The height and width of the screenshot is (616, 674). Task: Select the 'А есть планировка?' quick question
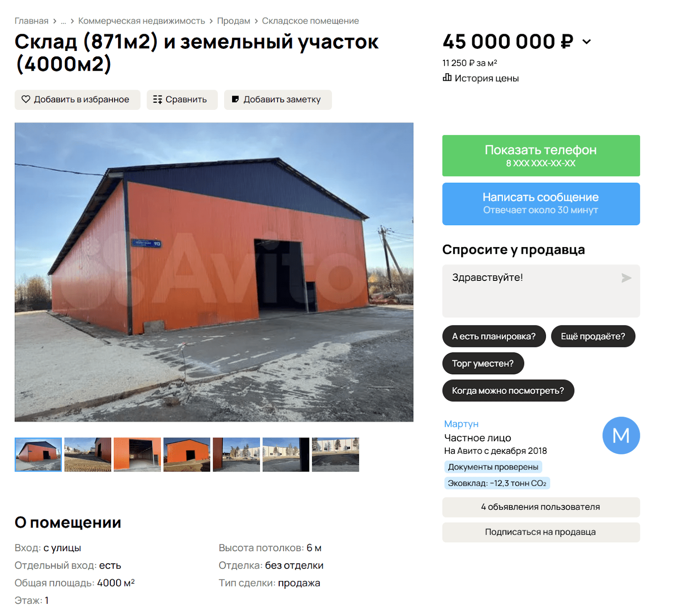(494, 336)
